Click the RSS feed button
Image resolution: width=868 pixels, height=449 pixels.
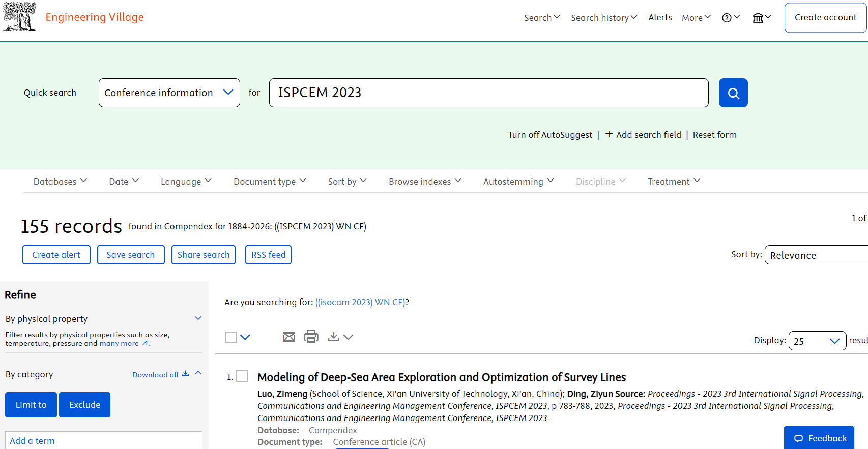coord(268,255)
